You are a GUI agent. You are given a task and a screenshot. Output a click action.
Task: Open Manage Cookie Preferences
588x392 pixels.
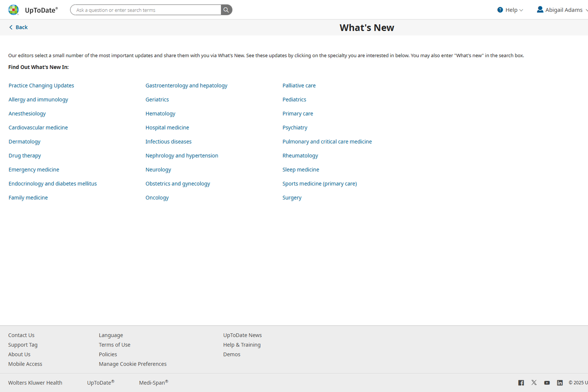(x=132, y=364)
